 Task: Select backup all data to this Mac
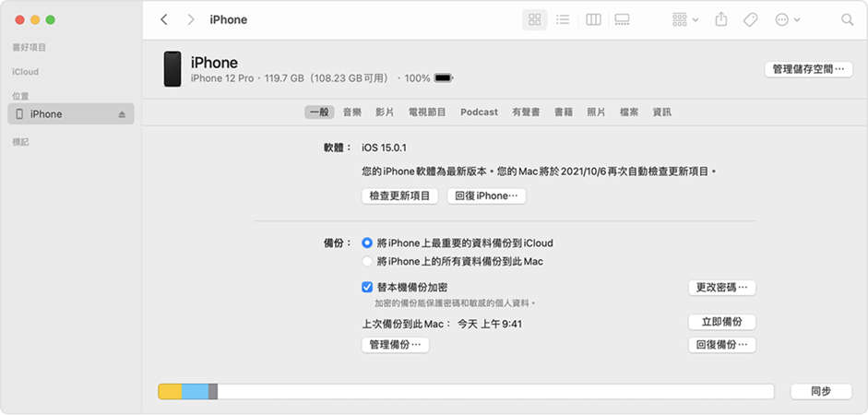[367, 261]
